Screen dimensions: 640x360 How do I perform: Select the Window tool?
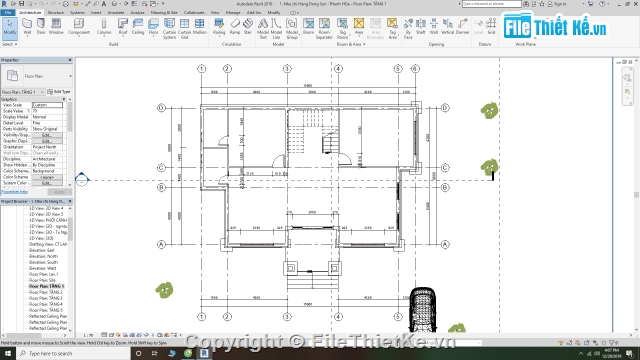pyautogui.click(x=56, y=27)
